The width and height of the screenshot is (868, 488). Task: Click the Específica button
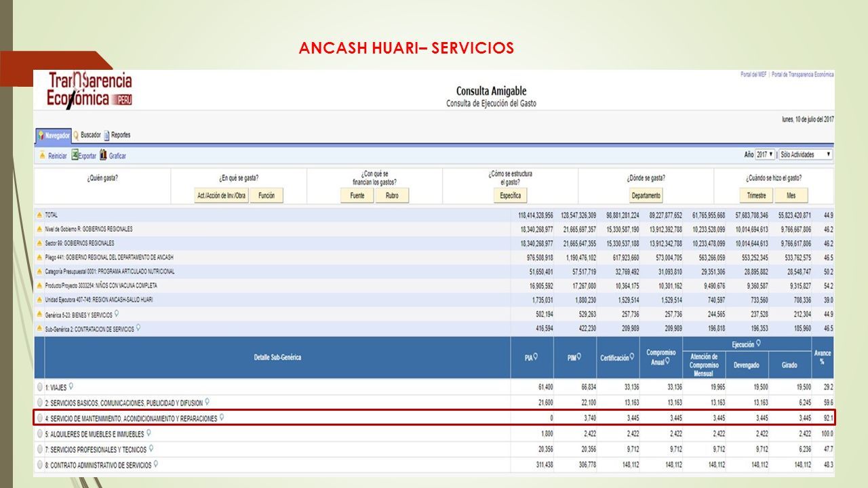point(510,195)
